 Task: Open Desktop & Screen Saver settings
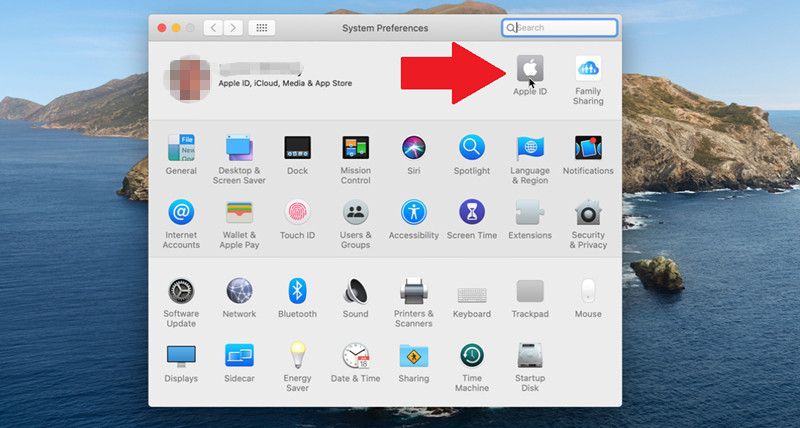coord(239,148)
